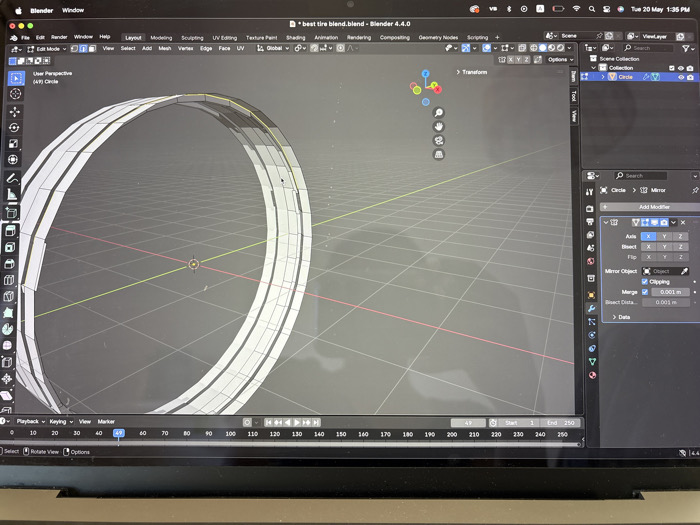The image size is (700, 525).
Task: Open the Mesh menu
Action: pyautogui.click(x=165, y=48)
